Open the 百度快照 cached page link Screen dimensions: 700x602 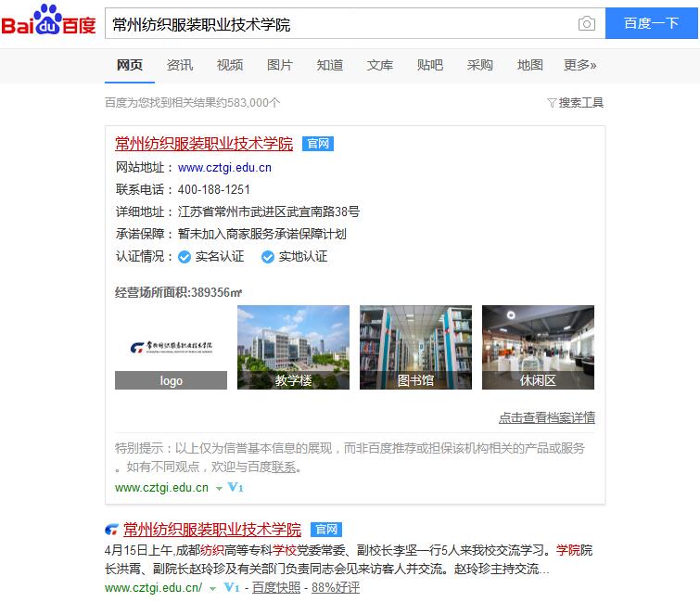click(x=276, y=588)
